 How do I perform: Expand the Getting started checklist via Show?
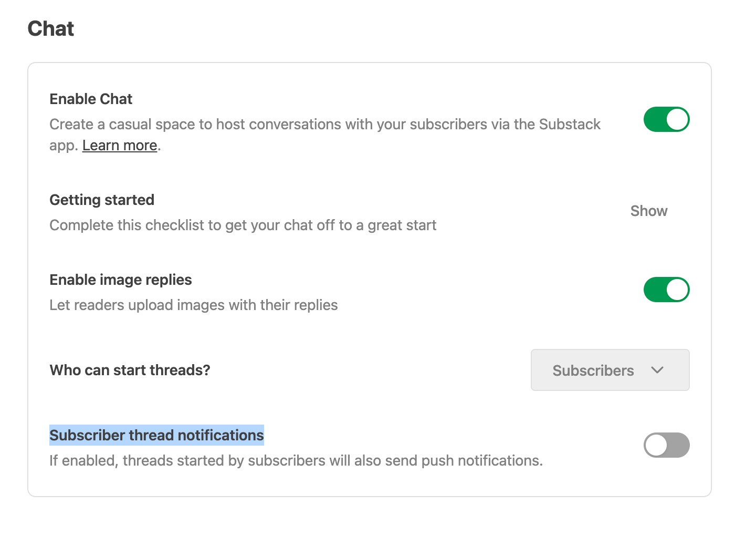(x=648, y=211)
